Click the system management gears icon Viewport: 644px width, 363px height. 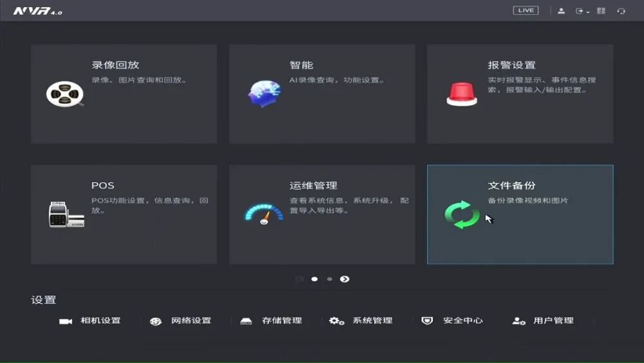click(x=336, y=321)
